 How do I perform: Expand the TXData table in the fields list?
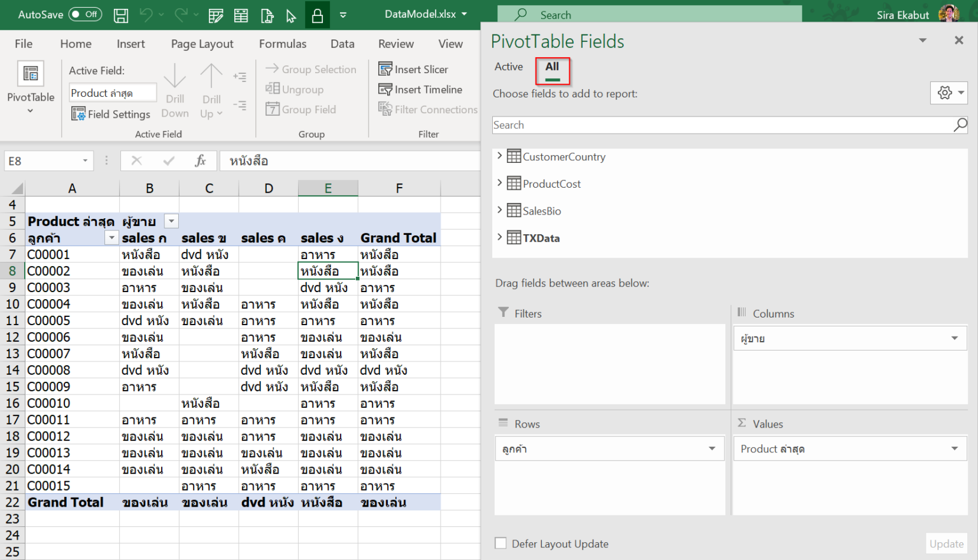pos(499,237)
